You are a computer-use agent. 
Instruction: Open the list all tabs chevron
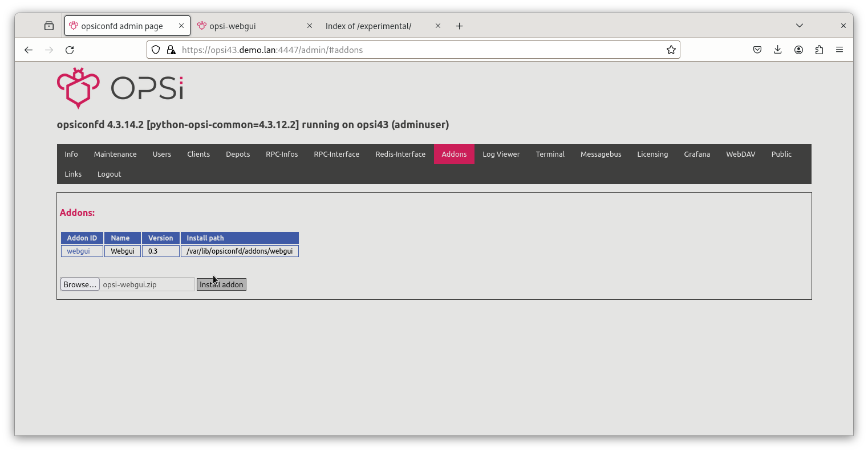pos(800,26)
